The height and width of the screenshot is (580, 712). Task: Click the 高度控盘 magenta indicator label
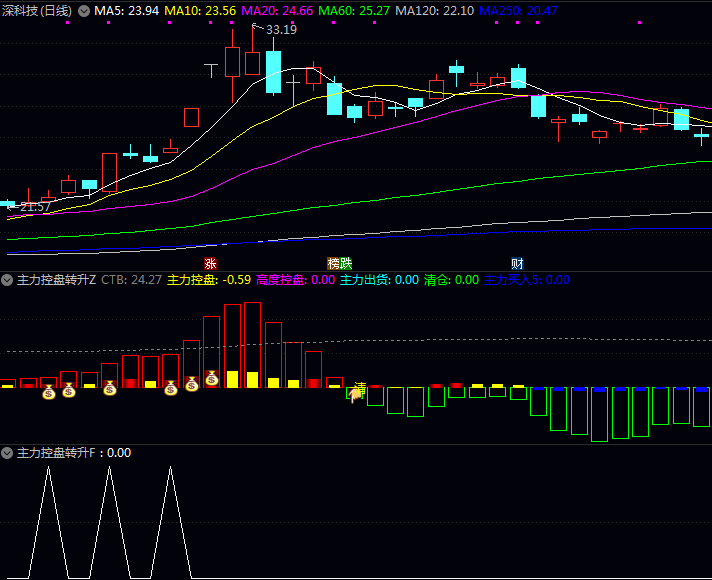(296, 280)
